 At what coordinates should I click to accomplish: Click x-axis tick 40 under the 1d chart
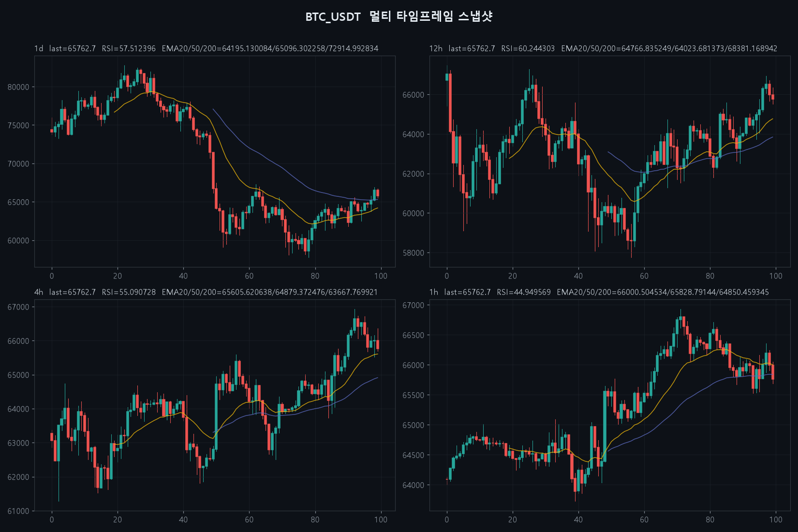183,276
